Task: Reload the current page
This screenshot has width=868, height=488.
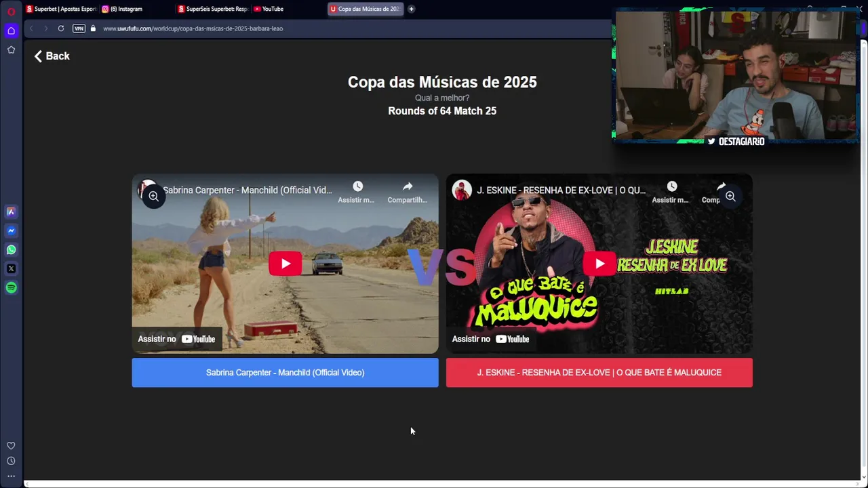Action: (61, 28)
